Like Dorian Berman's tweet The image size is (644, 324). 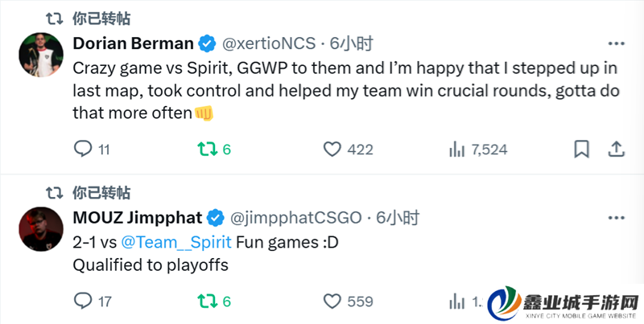[x=332, y=149]
